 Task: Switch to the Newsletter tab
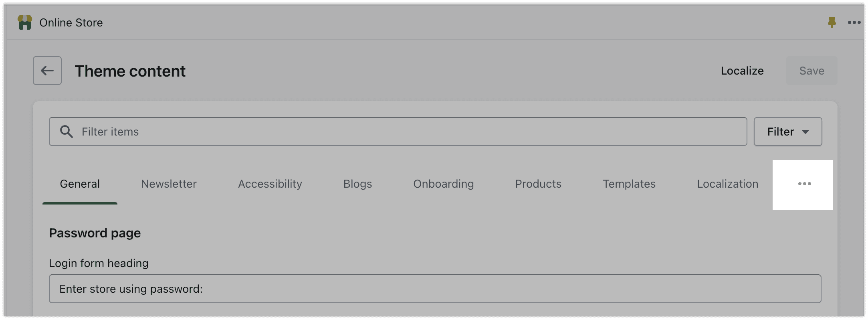168,184
